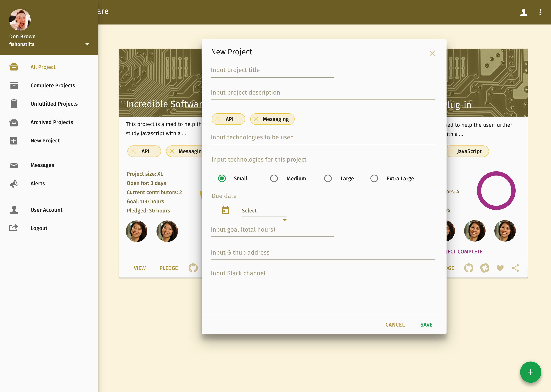Click PLEDGE on Incredible Software card

(168, 268)
